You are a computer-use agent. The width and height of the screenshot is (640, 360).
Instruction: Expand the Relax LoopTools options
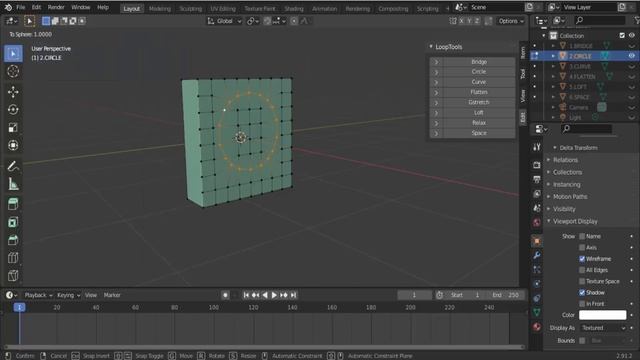point(436,123)
